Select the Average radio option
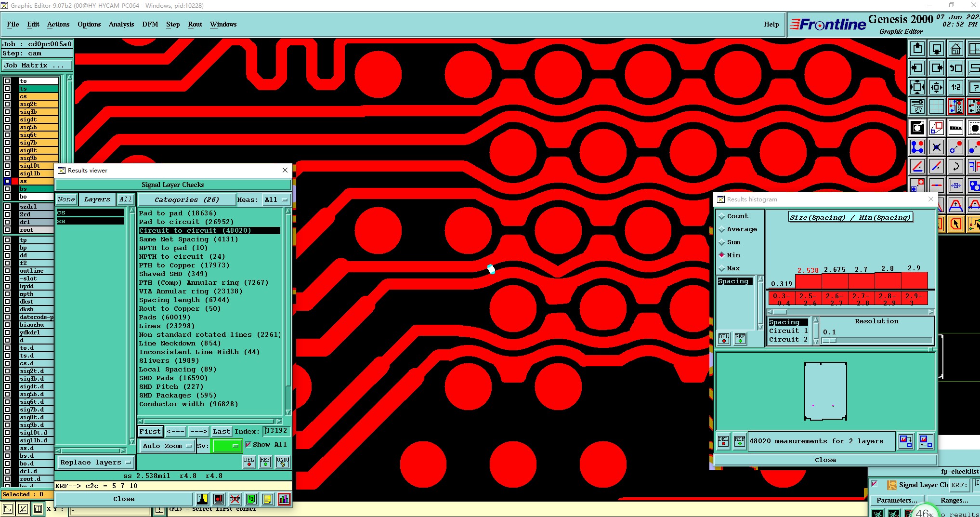The image size is (980, 517). click(722, 229)
